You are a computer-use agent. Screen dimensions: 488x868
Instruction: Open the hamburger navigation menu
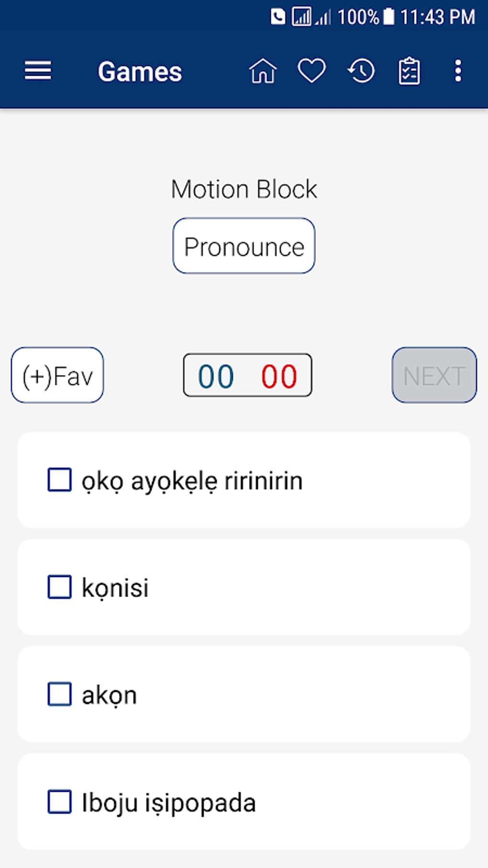click(x=38, y=71)
